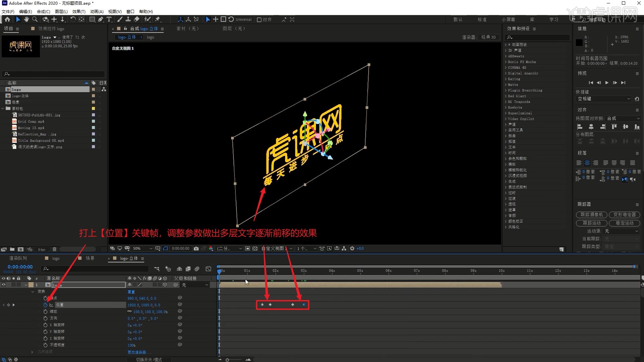Select the last 位置 keyframe diamond
This screenshot has width=644, height=362.
tap(304, 305)
